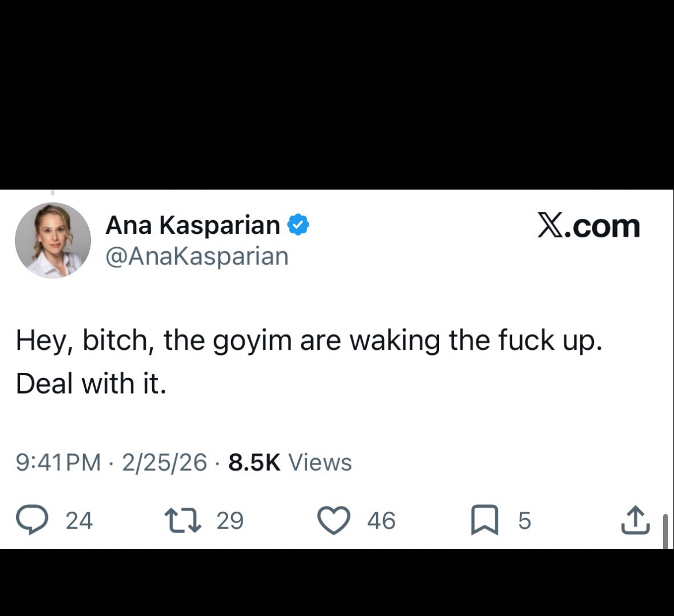Click the 2/25/26 date
674x616 pixels.
[164, 462]
